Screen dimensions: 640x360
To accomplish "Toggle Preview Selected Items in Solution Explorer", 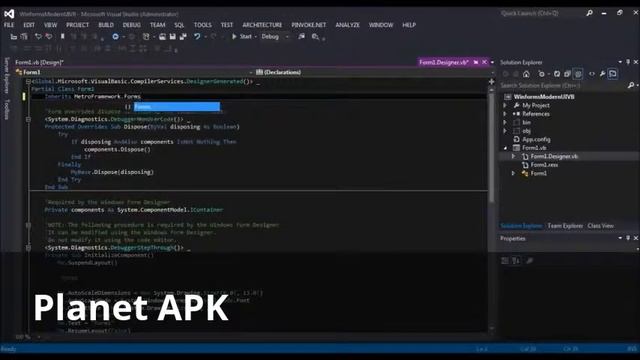I will click(x=613, y=74).
